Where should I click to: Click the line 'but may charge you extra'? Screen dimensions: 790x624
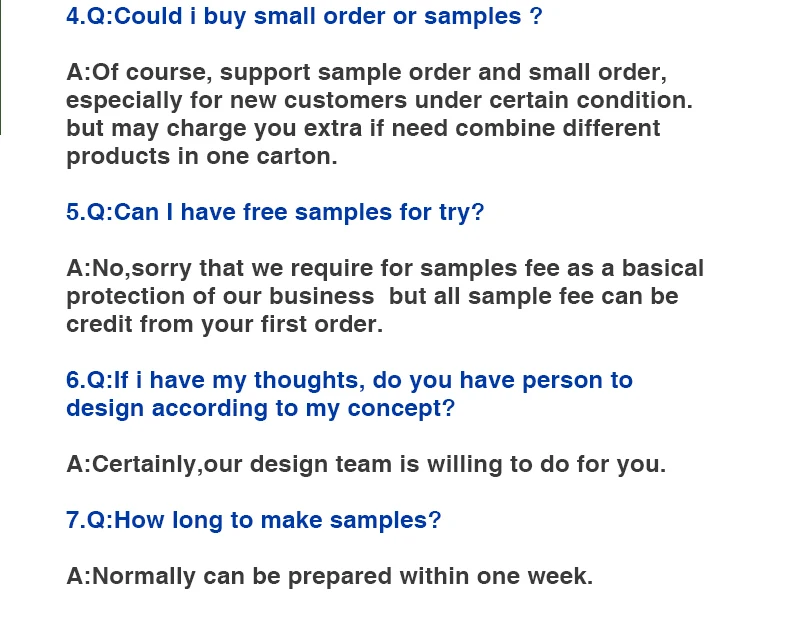[x=363, y=128]
